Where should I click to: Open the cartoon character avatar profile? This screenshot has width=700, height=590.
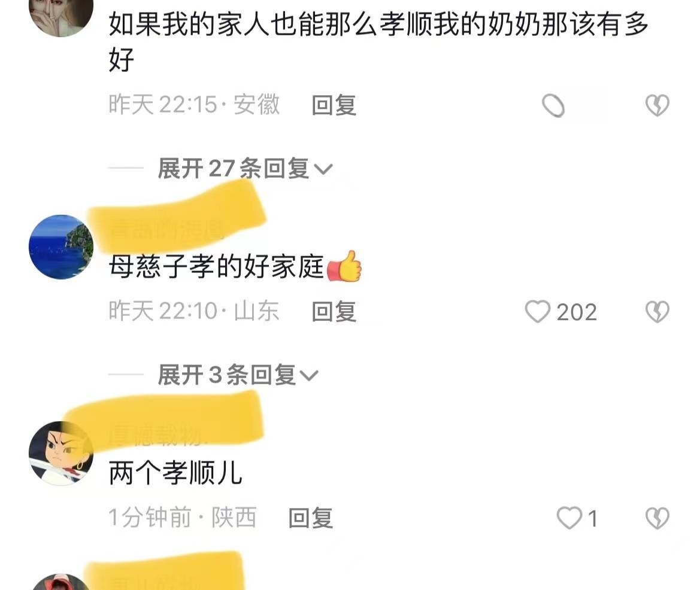pos(61,453)
